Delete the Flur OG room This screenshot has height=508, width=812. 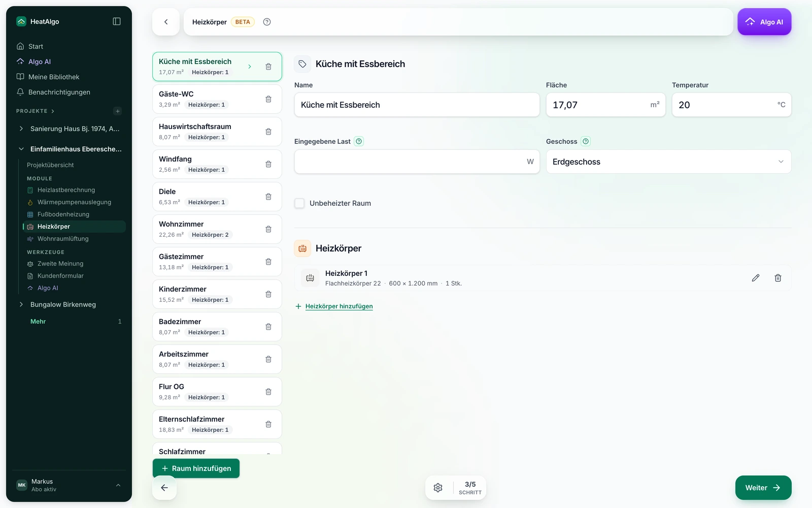click(268, 392)
